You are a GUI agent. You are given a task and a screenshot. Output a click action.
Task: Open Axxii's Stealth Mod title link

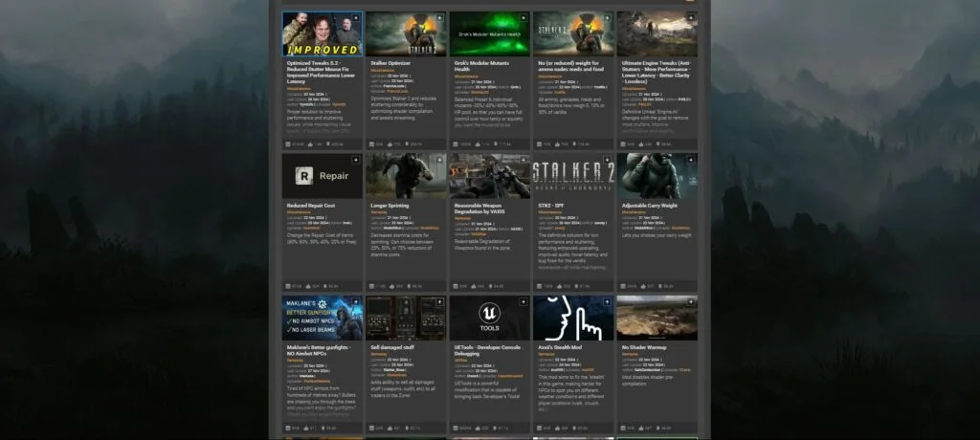pyautogui.click(x=560, y=347)
